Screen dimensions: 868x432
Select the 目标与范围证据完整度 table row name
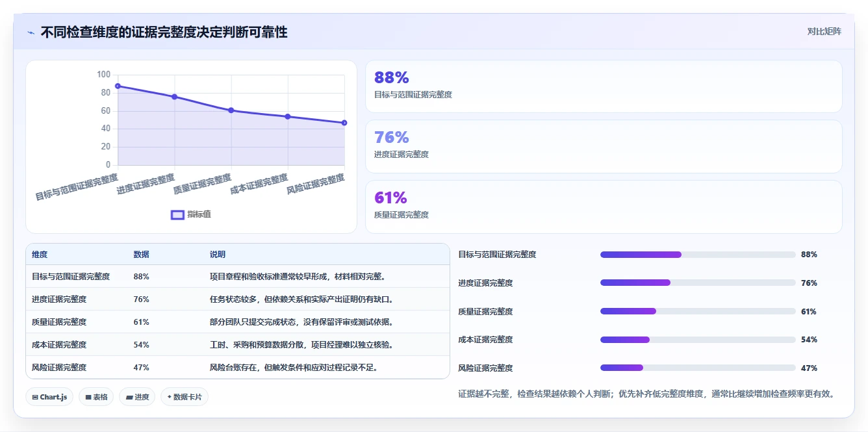[71, 277]
